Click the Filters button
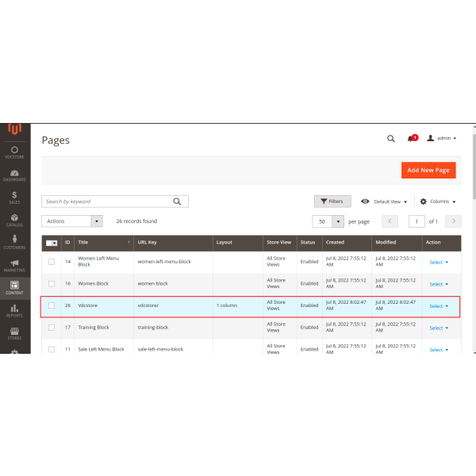This screenshot has height=476, width=476. tap(332, 202)
